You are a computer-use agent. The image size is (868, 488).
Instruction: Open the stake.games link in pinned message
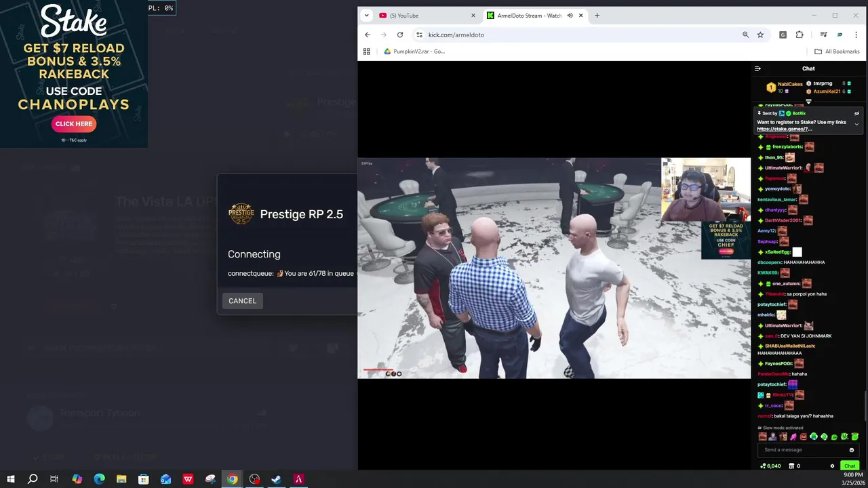point(784,129)
